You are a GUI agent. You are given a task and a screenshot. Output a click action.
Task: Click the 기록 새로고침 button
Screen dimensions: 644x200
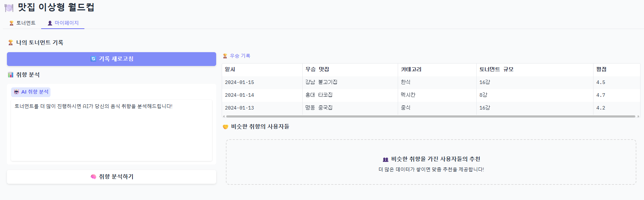pyautogui.click(x=111, y=59)
